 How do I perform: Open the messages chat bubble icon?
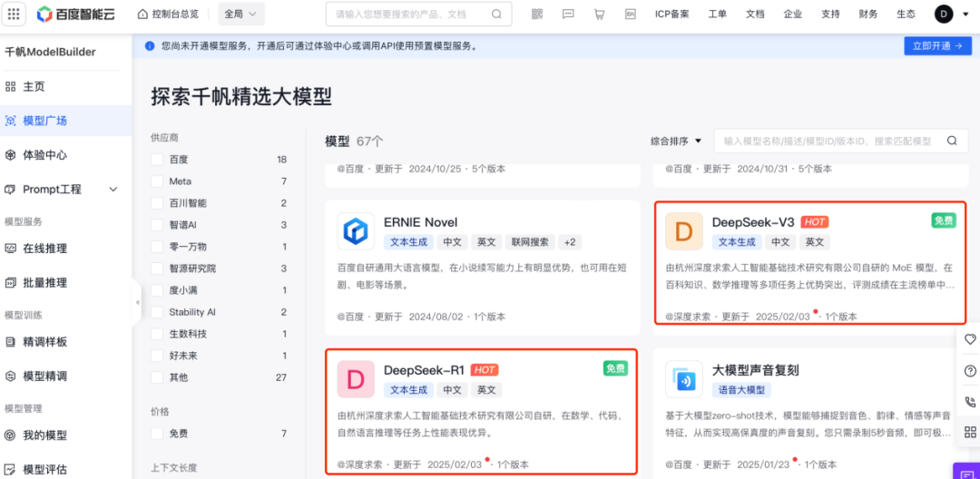(568, 15)
